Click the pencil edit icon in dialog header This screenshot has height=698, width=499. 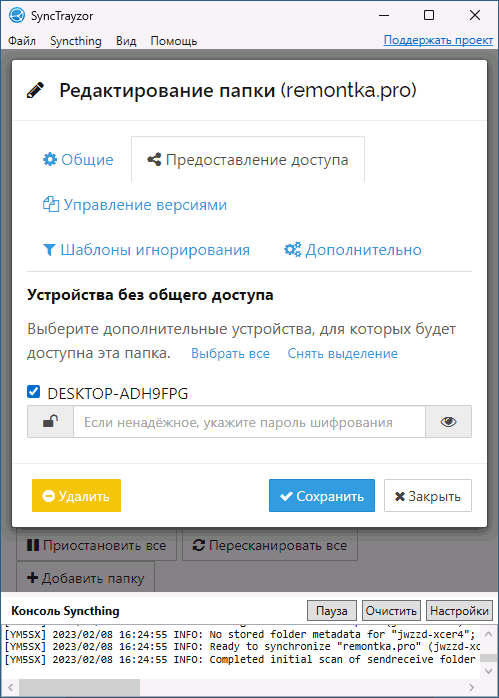click(36, 90)
